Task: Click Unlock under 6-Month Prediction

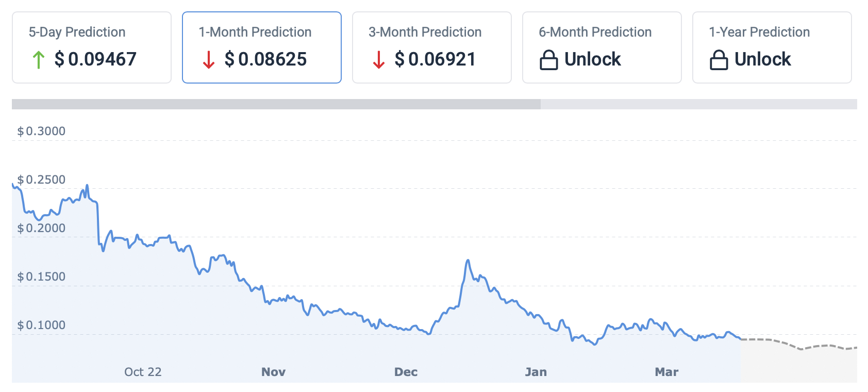Action: click(x=593, y=59)
